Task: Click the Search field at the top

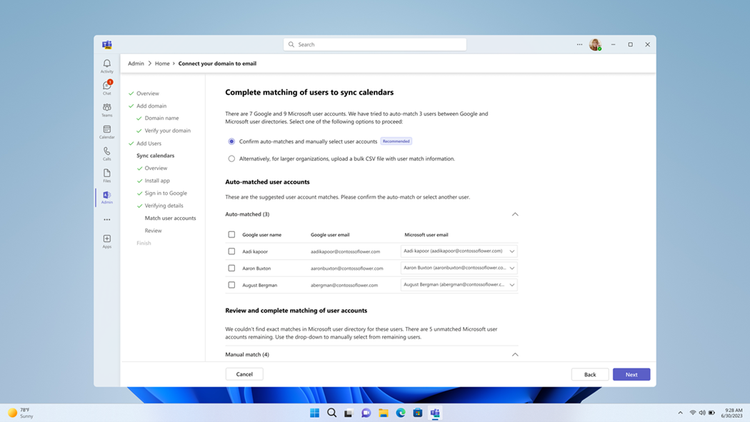Action: 375,44
